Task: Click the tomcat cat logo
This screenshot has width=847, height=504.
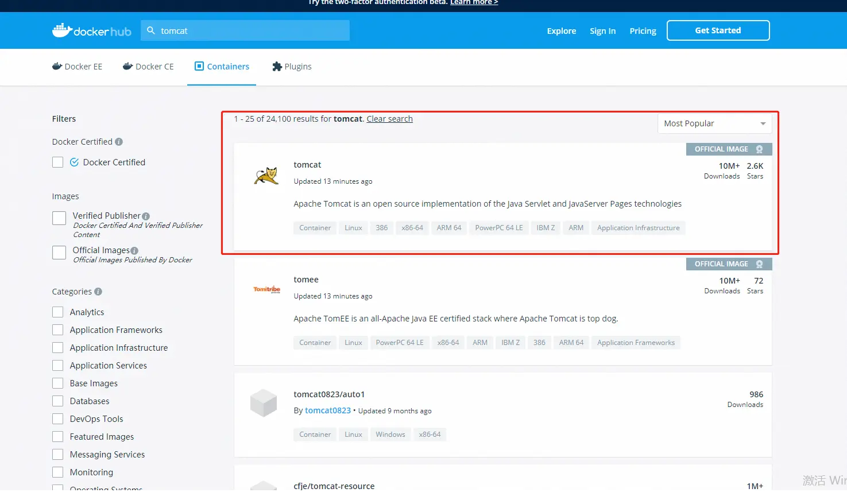Action: click(x=266, y=176)
